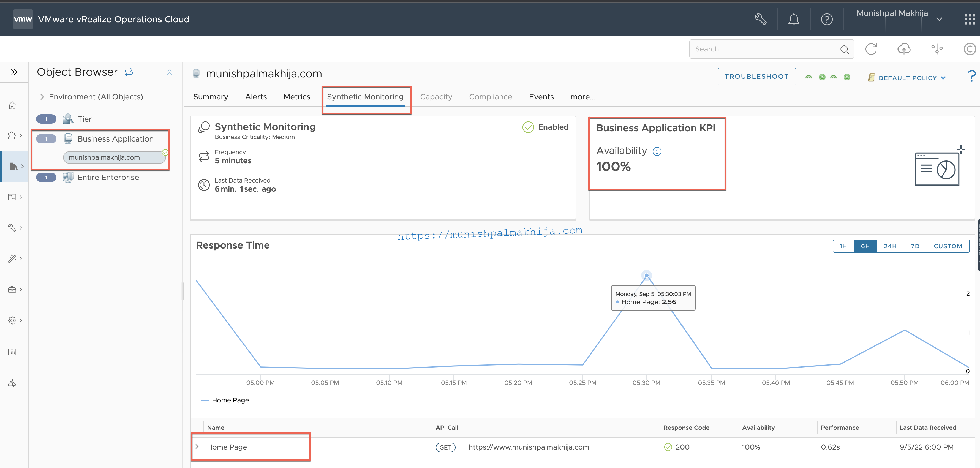This screenshot has height=468, width=980.
Task: Switch to the Alerts tab
Action: pos(256,97)
